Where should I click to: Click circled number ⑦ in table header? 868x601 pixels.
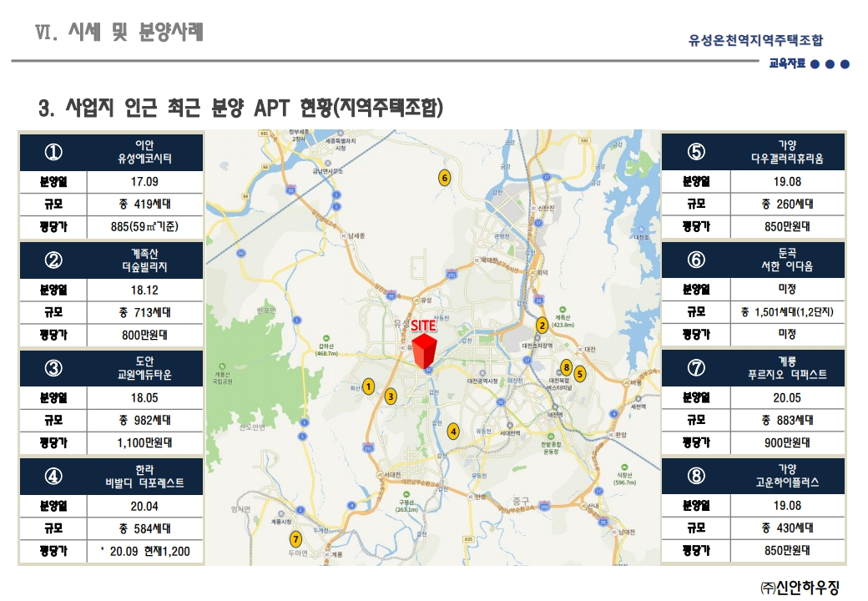point(696,367)
